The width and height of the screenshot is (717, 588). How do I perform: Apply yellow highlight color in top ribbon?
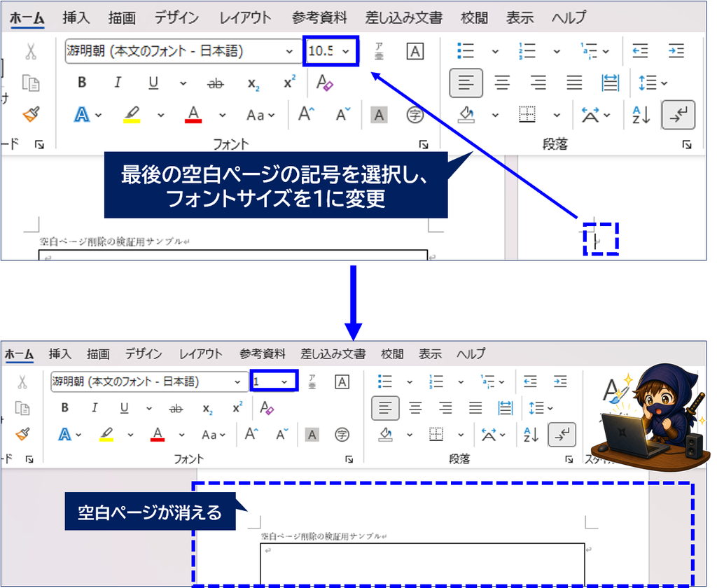click(132, 114)
